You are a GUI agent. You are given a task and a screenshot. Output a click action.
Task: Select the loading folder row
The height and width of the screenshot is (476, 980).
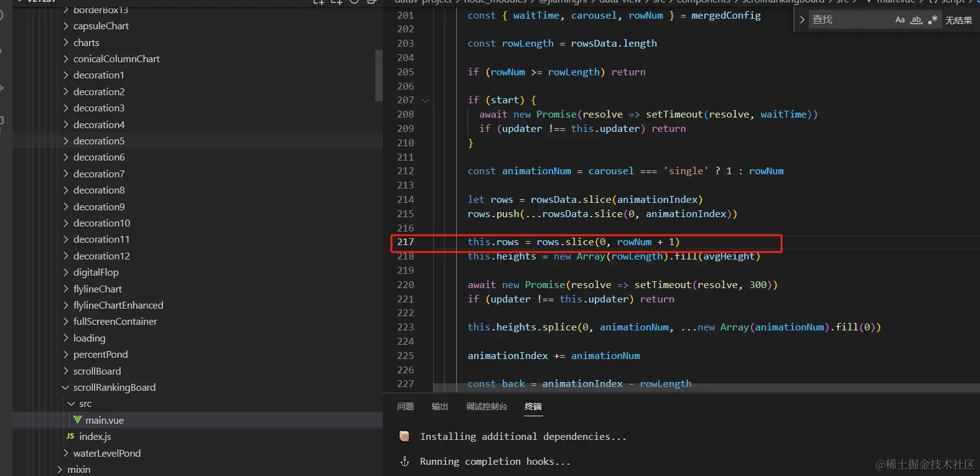[197, 338]
